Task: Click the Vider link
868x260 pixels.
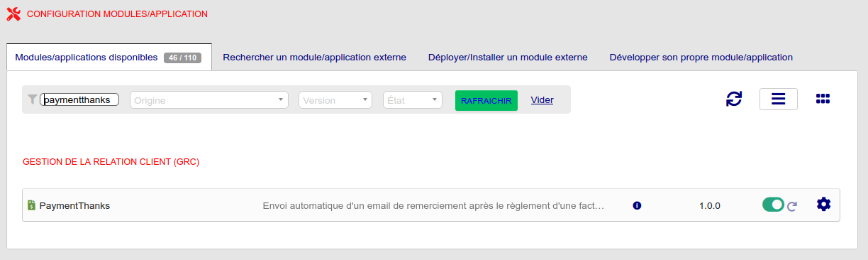Action: [x=542, y=100]
